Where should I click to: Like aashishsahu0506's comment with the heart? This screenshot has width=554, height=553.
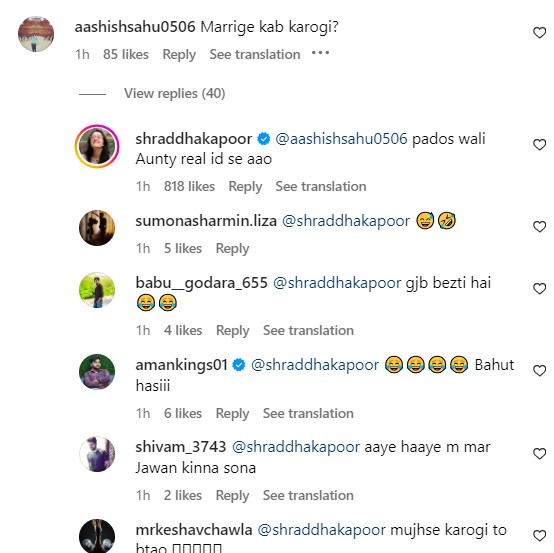point(539,33)
